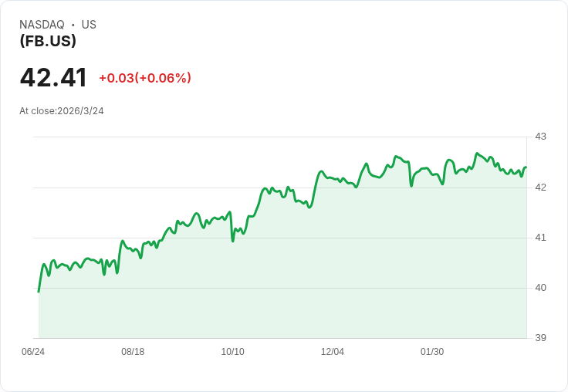Click the light green shaded area under the line
Viewport: 568px width, 392px height.
coord(309,278)
